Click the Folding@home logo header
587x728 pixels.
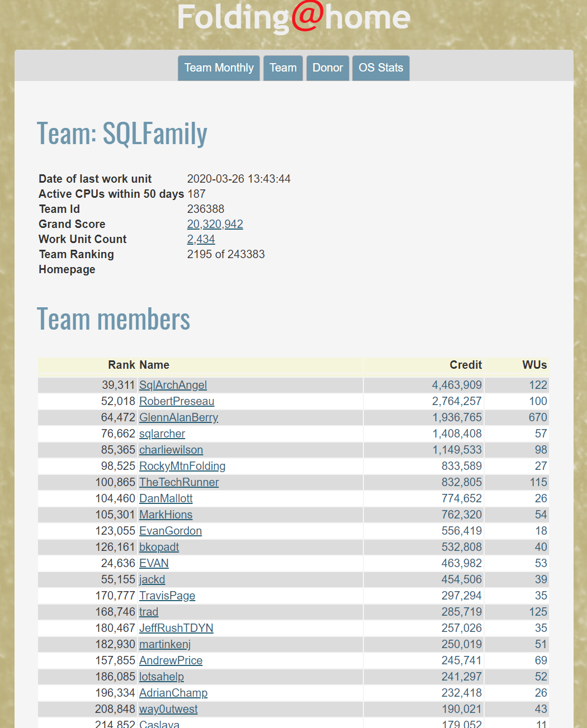click(293, 17)
